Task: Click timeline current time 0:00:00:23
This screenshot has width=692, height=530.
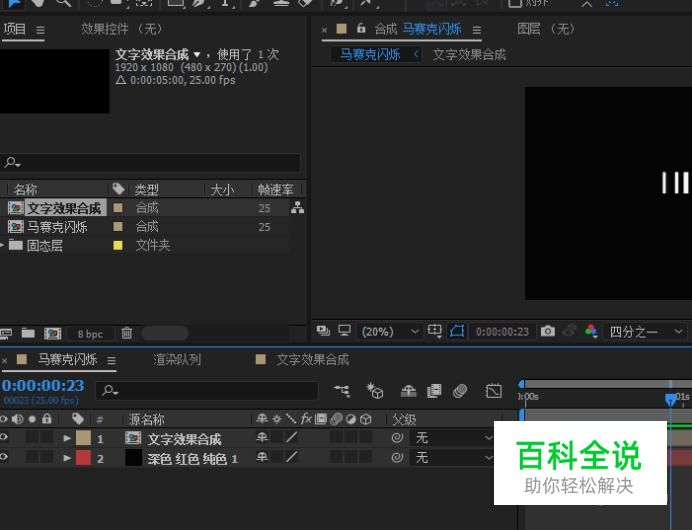Action: pyautogui.click(x=43, y=386)
